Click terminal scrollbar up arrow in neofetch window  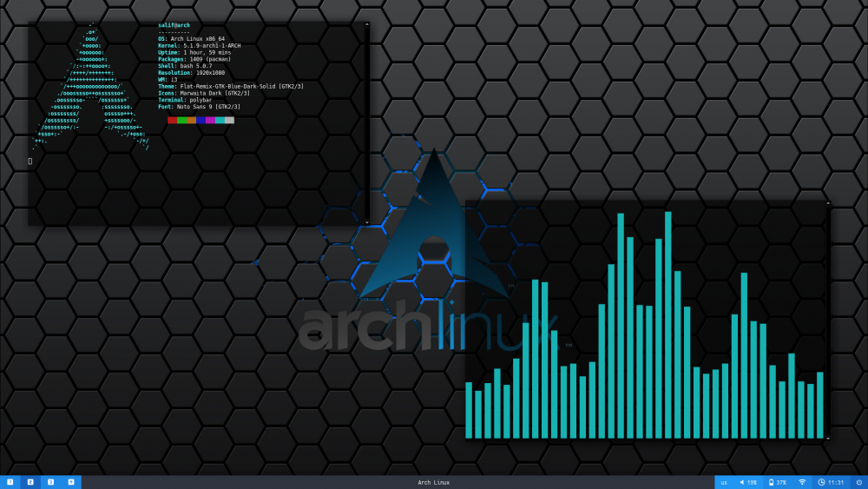[x=366, y=25]
